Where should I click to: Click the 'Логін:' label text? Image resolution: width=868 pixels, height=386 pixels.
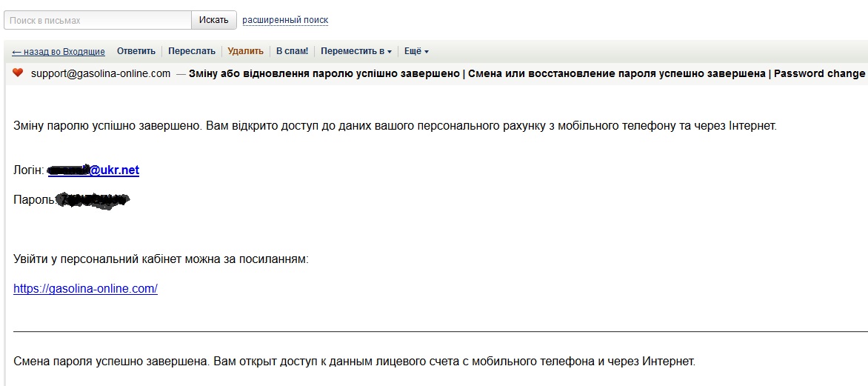coord(29,170)
